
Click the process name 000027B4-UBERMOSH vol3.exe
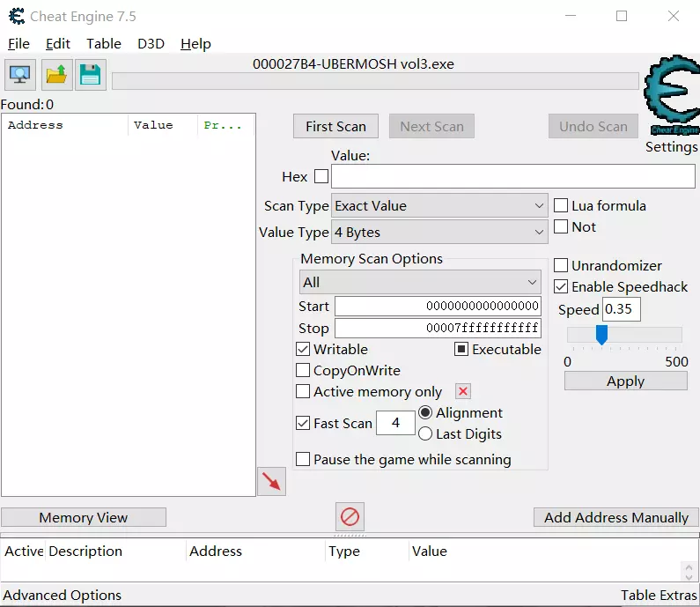(x=353, y=63)
